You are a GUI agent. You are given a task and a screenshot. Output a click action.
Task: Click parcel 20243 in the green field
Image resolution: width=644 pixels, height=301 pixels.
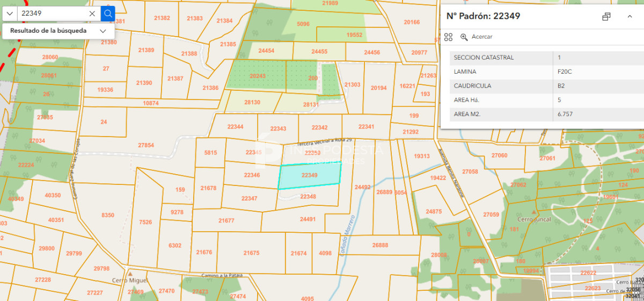(x=258, y=76)
